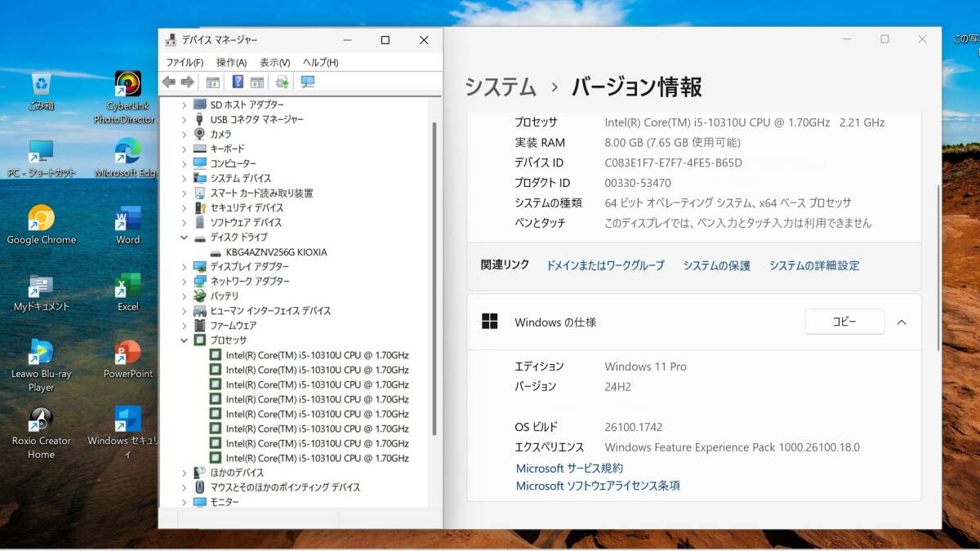Screen dimensions: 980x551
Task: Click the back arrow in Device Manager toolbar
Action: click(169, 82)
